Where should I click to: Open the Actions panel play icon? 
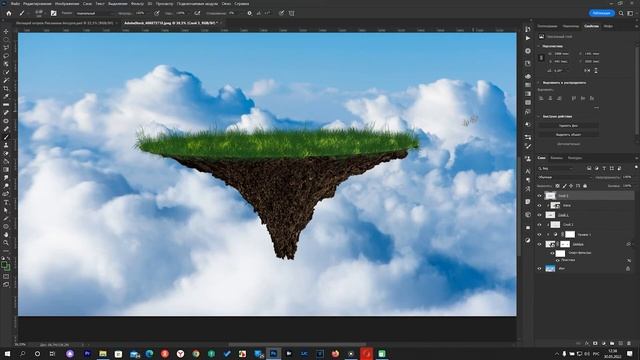(x=528, y=38)
